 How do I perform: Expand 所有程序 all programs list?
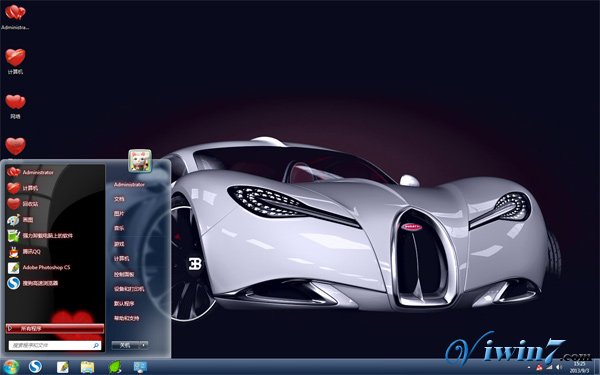pos(55,328)
